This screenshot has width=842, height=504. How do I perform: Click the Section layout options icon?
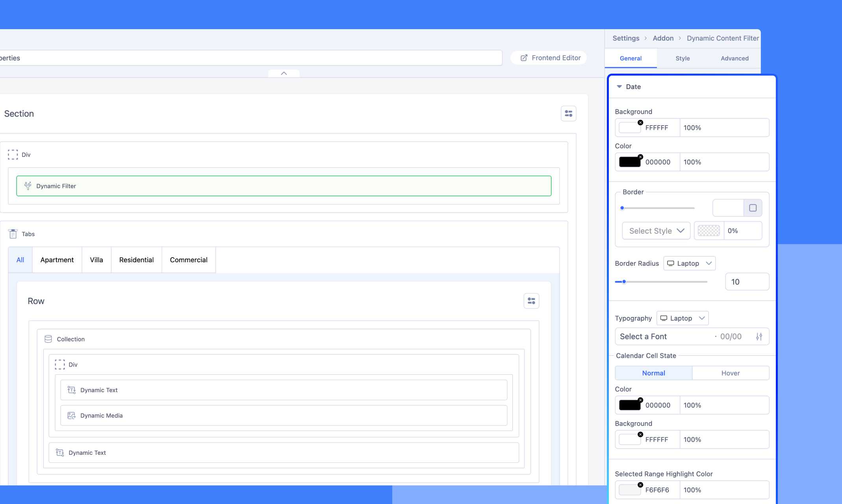[568, 113]
